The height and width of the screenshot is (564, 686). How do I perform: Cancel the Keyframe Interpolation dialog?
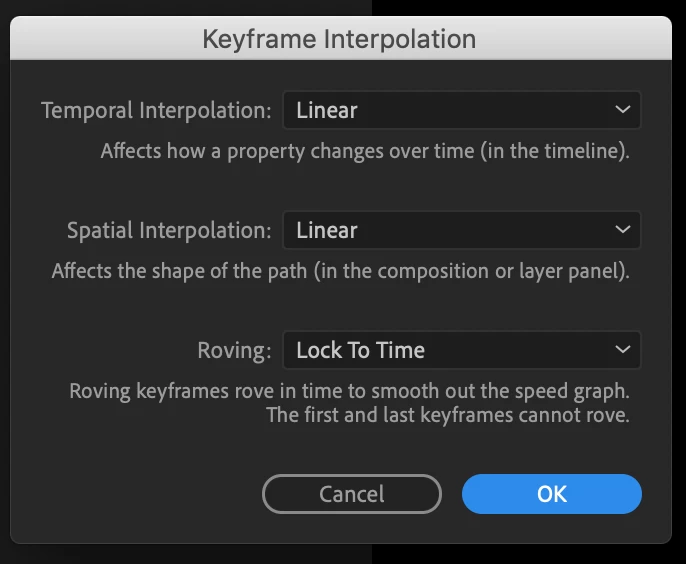351,493
